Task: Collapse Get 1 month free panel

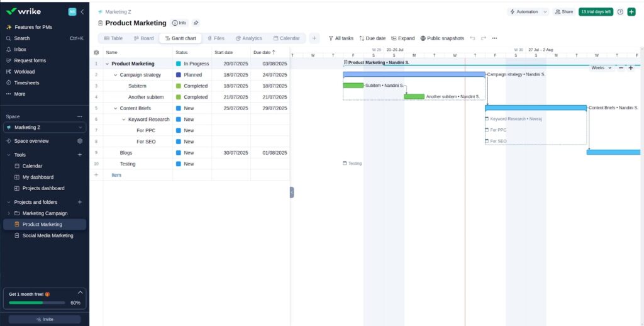Action: (x=80, y=293)
